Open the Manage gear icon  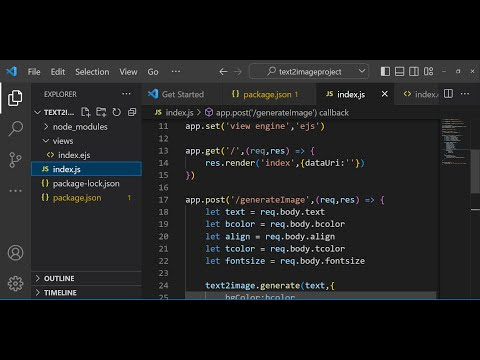[x=15, y=283]
